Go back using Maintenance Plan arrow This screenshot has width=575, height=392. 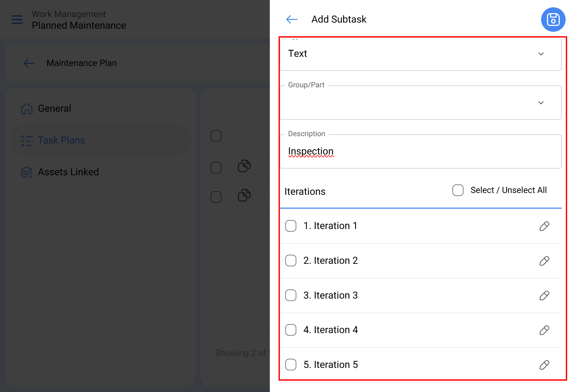coord(29,63)
